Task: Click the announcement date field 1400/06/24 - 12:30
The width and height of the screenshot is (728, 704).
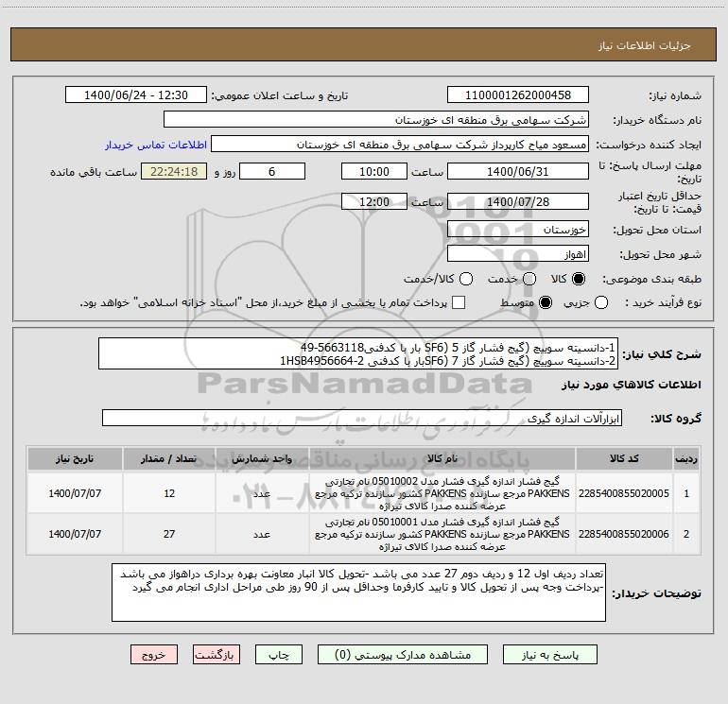Action: (x=136, y=95)
